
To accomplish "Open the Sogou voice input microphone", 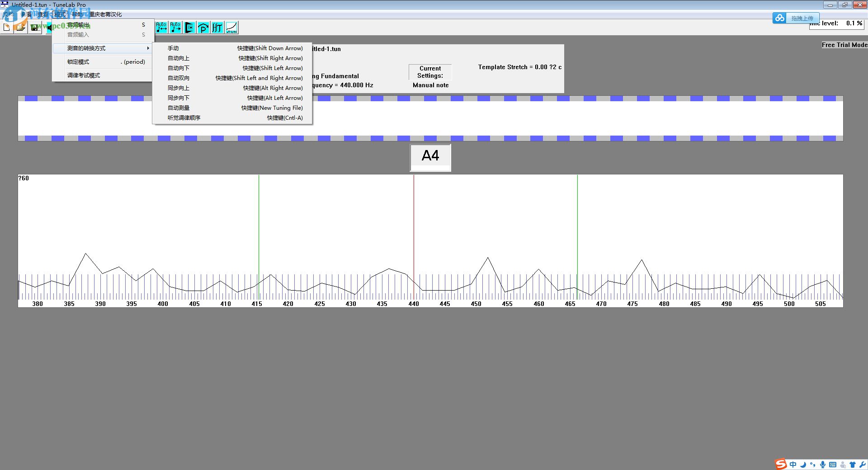I will tap(823, 465).
